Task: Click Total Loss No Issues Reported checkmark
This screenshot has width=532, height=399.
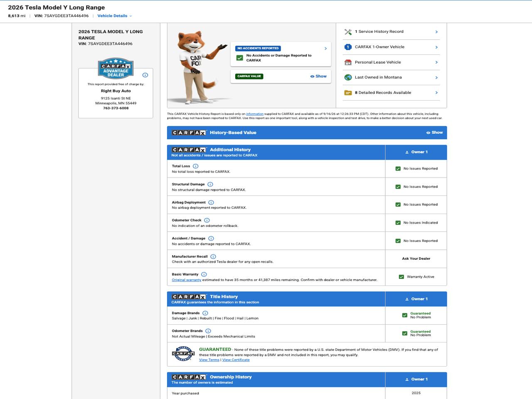Action: [398, 169]
